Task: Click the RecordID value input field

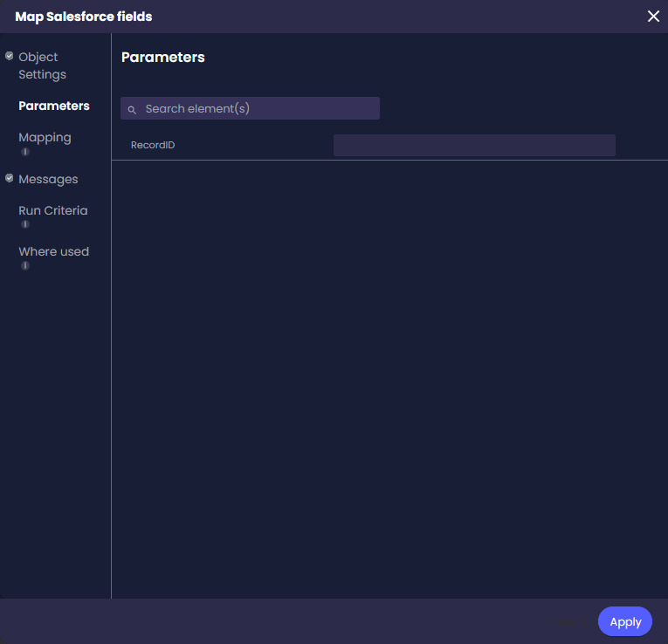Action: (x=474, y=145)
